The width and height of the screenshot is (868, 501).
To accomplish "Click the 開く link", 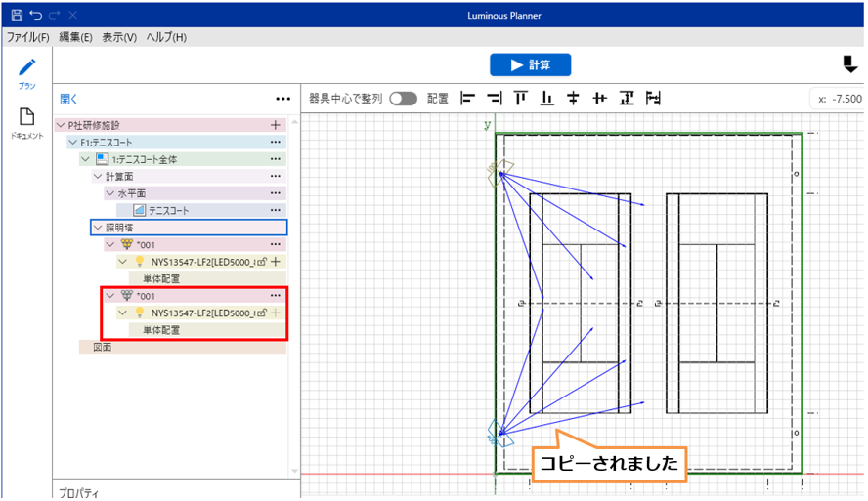I will (x=68, y=99).
